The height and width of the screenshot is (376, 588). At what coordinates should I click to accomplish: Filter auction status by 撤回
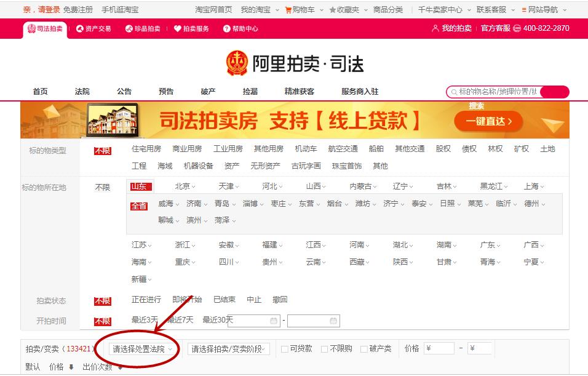280,300
